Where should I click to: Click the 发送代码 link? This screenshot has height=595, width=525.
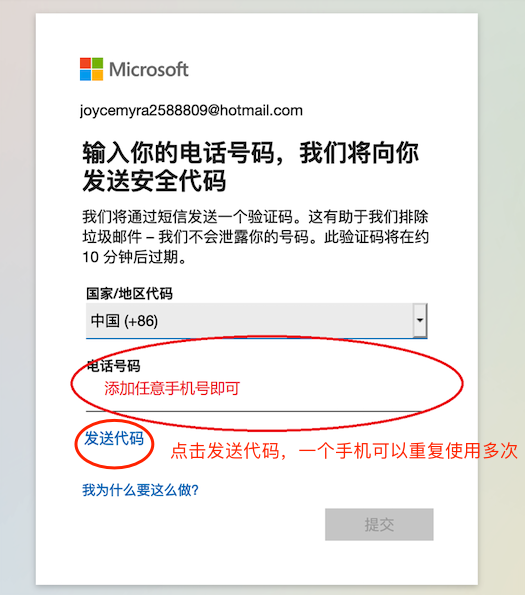114,438
